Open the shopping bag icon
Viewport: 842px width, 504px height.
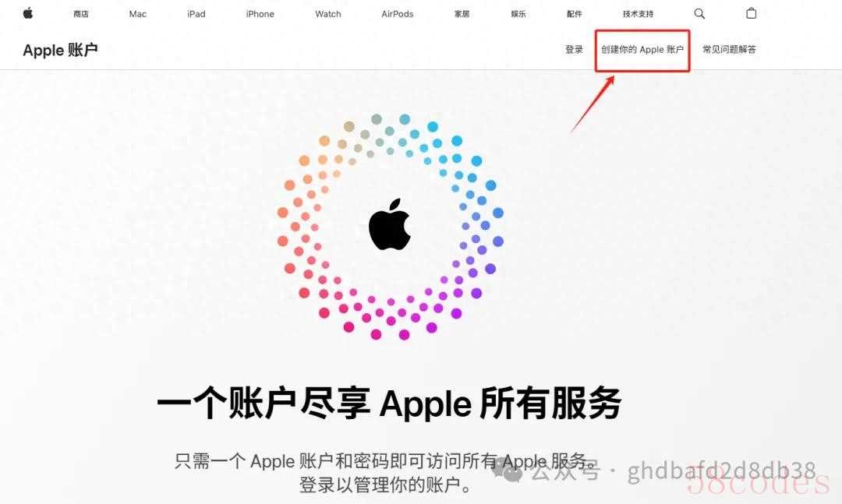tap(752, 13)
